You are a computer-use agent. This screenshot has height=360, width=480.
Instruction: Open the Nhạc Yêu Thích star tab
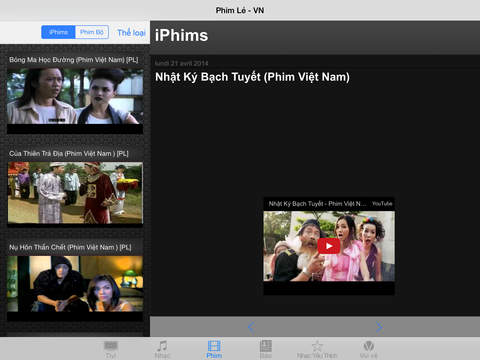317,349
